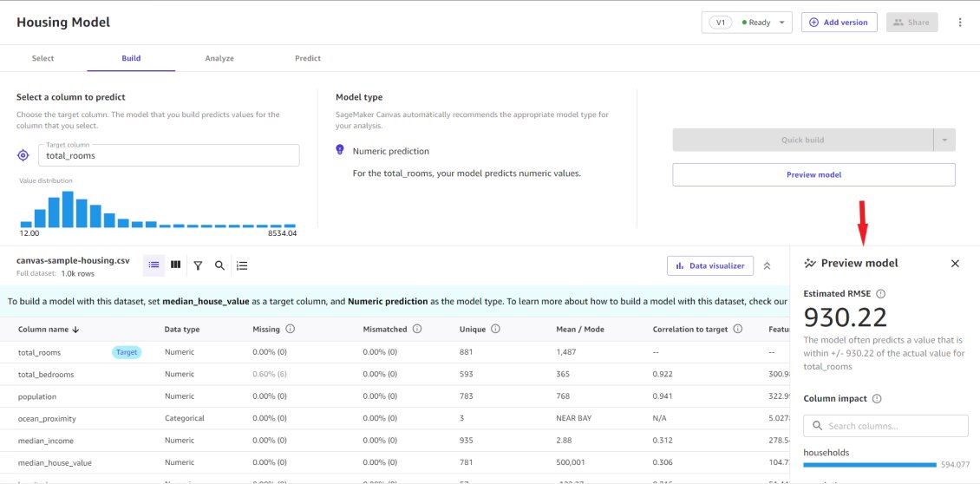Switch to grid column view icon
This screenshot has width=980, height=484.
pos(176,265)
